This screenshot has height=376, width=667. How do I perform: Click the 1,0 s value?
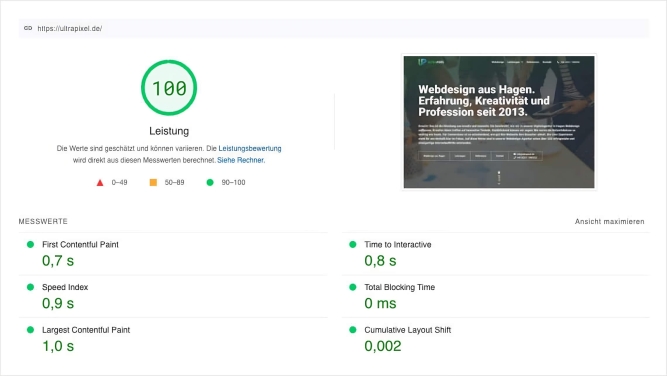tap(58, 346)
